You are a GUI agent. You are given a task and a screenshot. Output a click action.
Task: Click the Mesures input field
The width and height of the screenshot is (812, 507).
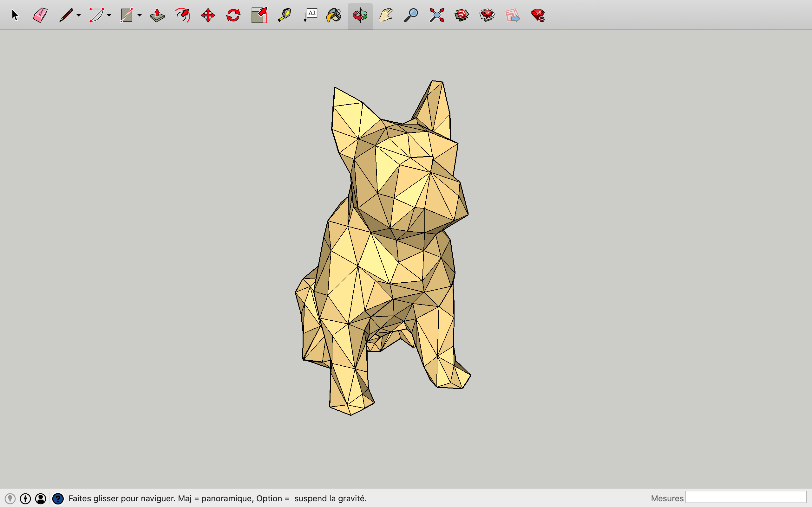click(x=746, y=497)
